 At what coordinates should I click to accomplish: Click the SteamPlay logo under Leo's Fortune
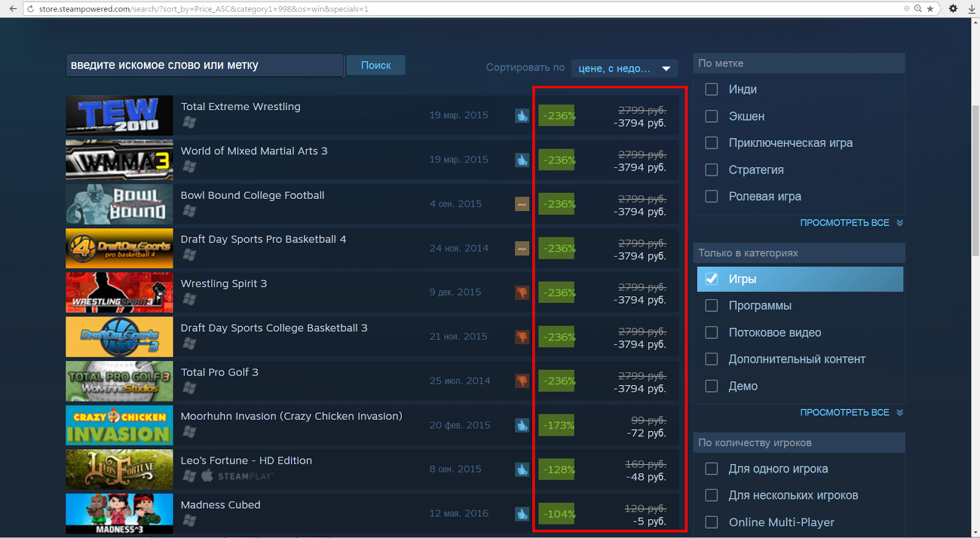[246, 476]
